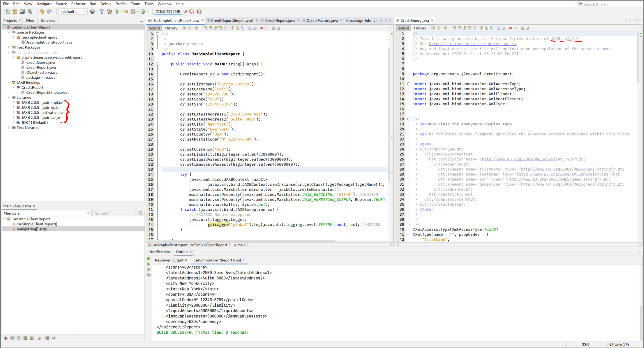
Task: Open the default configuration dropdown
Action: (73, 12)
